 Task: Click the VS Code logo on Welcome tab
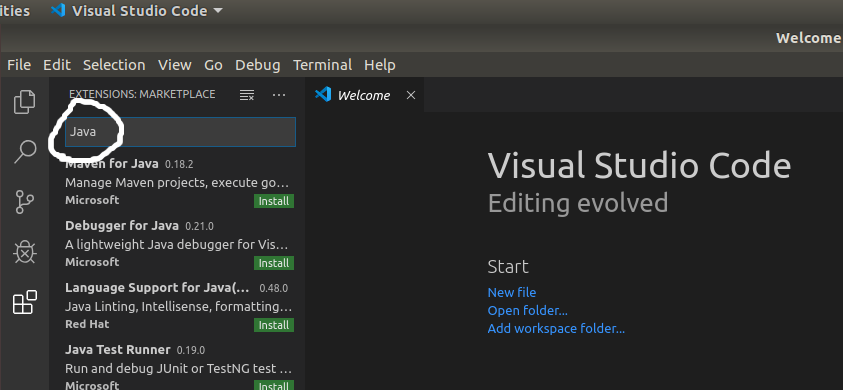tap(323, 95)
